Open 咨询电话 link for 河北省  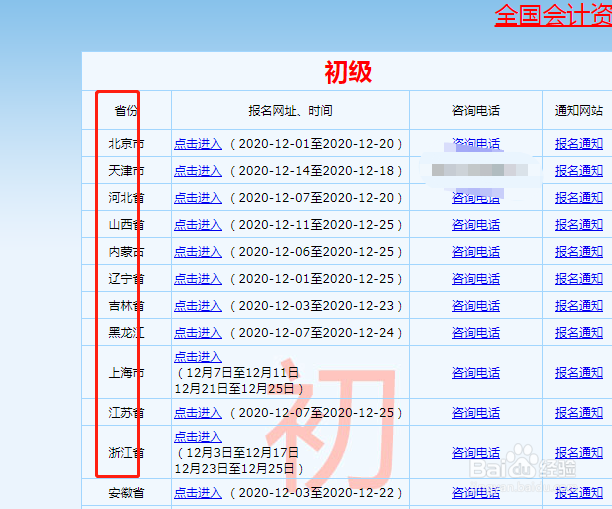coord(476,198)
